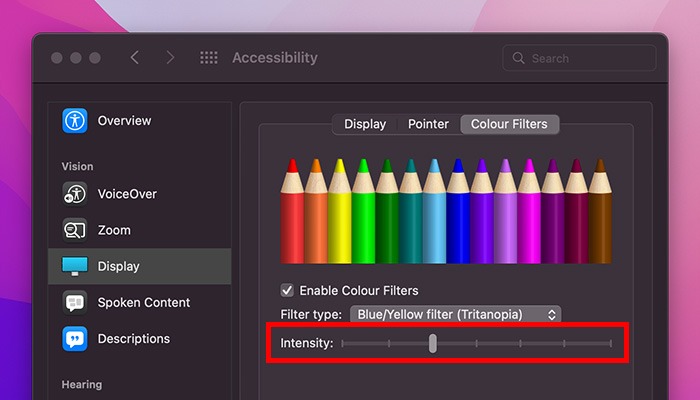Screen dimensions: 700x400
Task: Click the Zoom magnifier icon in sidebar
Action: point(75,230)
